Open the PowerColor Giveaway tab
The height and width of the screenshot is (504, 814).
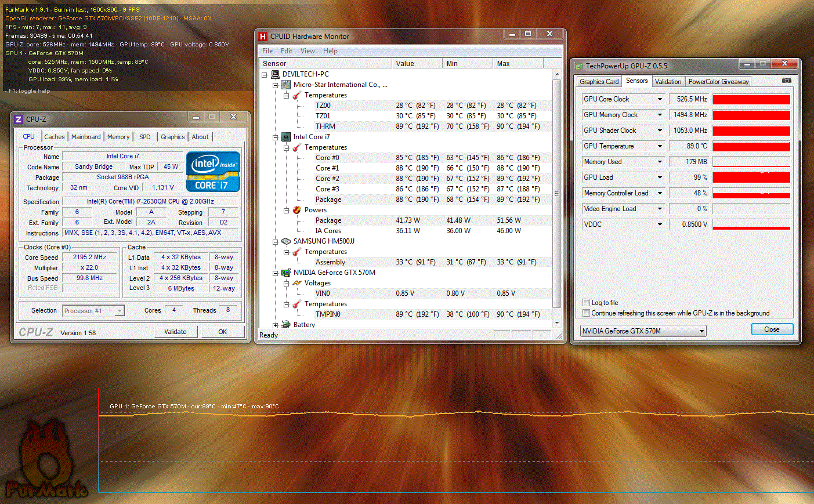[718, 82]
